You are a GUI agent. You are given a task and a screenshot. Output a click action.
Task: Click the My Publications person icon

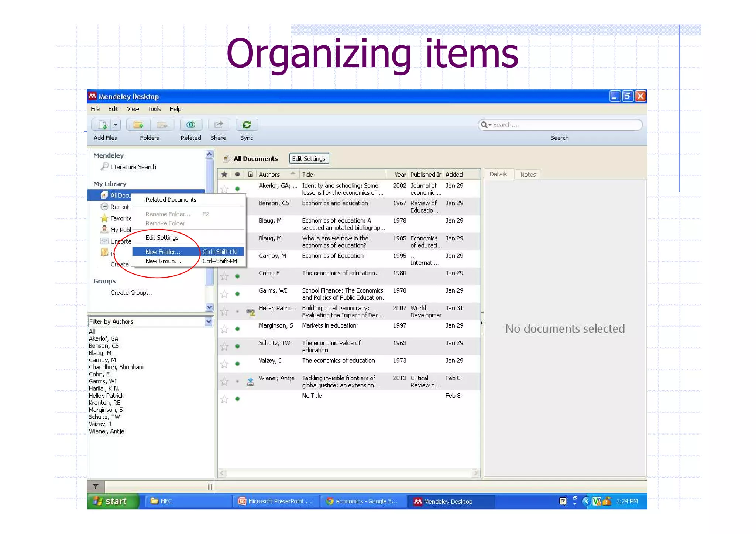tap(104, 230)
